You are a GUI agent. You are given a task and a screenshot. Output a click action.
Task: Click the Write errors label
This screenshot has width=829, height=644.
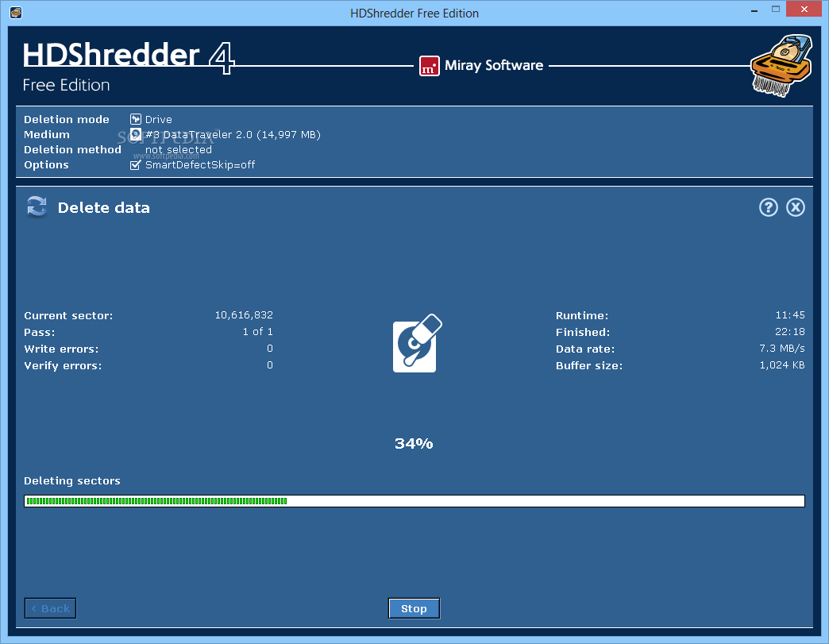61,349
